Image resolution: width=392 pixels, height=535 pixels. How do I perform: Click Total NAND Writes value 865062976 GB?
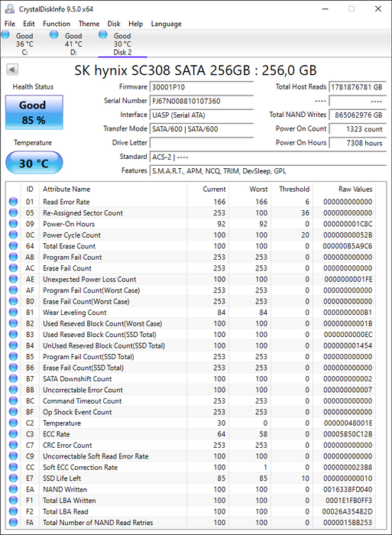[358, 115]
